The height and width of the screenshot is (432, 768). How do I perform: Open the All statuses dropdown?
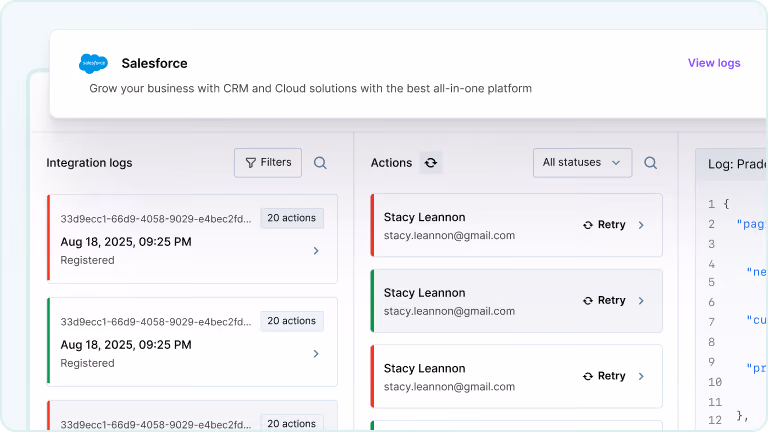pyautogui.click(x=582, y=163)
